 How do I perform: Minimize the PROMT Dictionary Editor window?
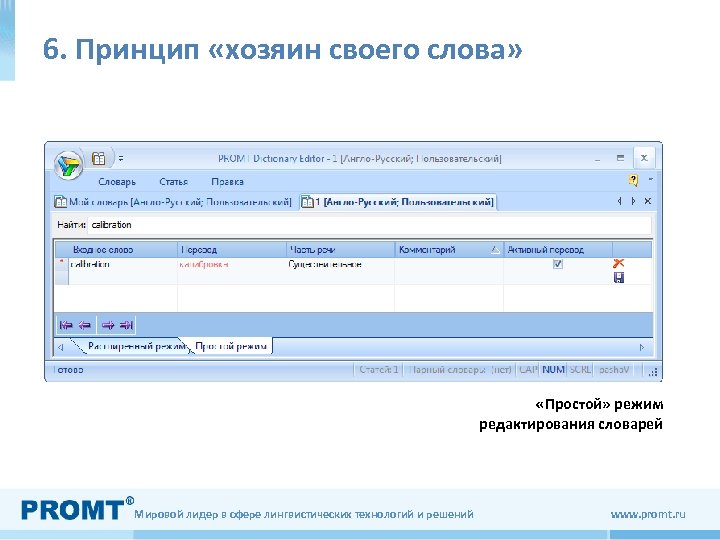pyautogui.click(x=597, y=159)
